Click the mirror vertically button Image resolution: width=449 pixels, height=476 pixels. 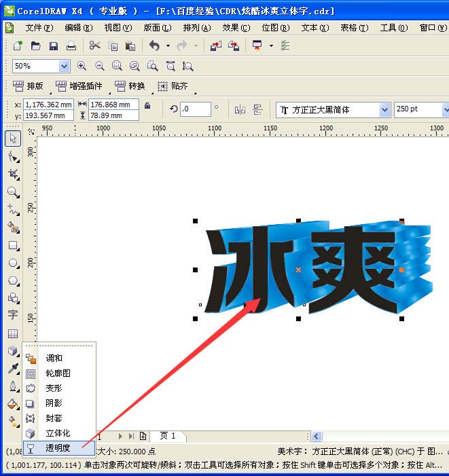[257, 109]
